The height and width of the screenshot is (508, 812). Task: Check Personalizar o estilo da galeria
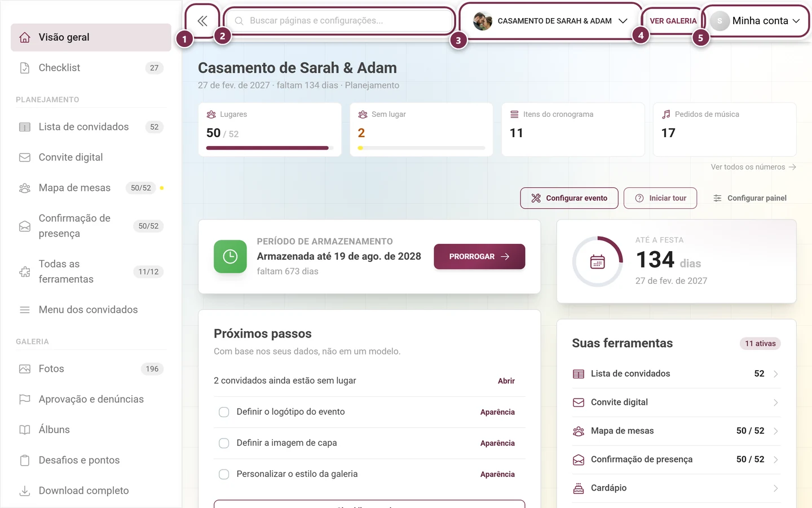pyautogui.click(x=224, y=474)
